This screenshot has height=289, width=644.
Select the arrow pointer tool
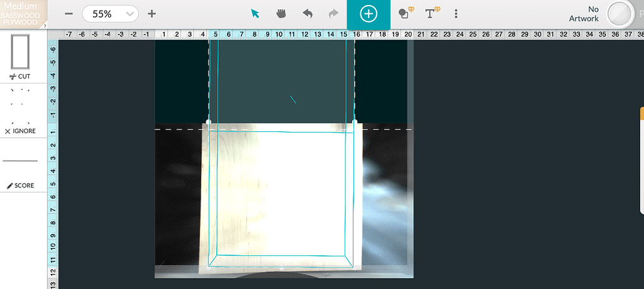click(255, 14)
